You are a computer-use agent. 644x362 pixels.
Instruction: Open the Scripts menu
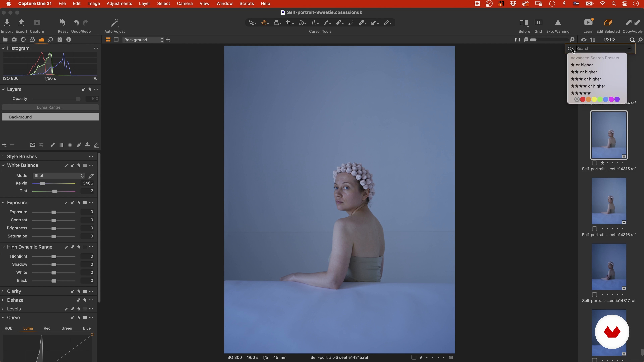click(x=247, y=4)
